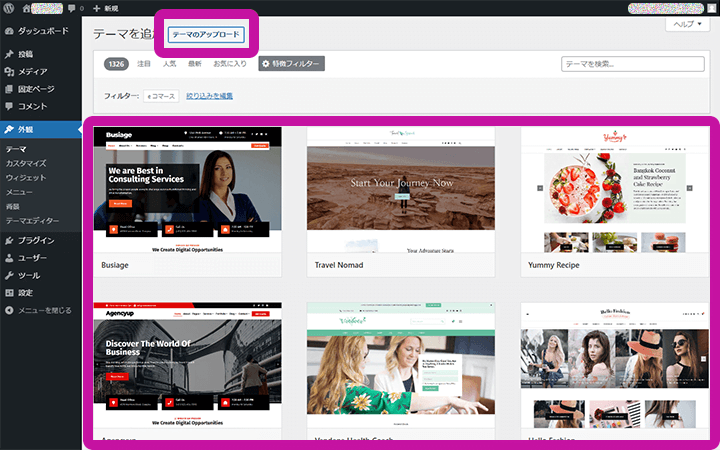Click the WordPress logo icon
This screenshot has height=450, width=720.
tap(10, 8)
